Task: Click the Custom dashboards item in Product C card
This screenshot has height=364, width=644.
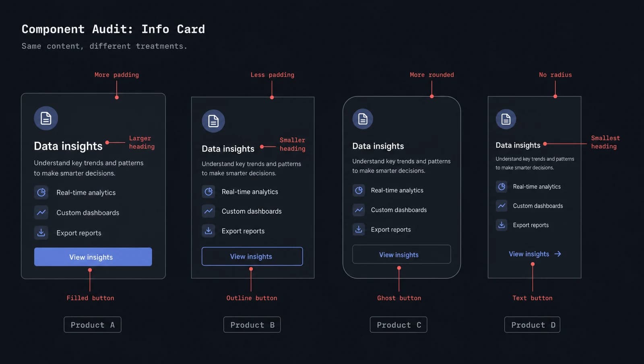Action: (390, 210)
